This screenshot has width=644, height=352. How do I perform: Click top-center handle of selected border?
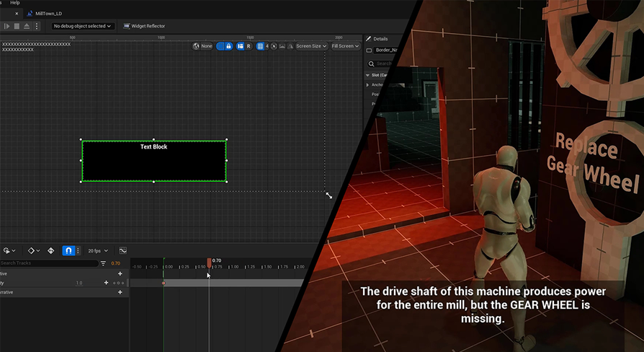click(x=153, y=139)
